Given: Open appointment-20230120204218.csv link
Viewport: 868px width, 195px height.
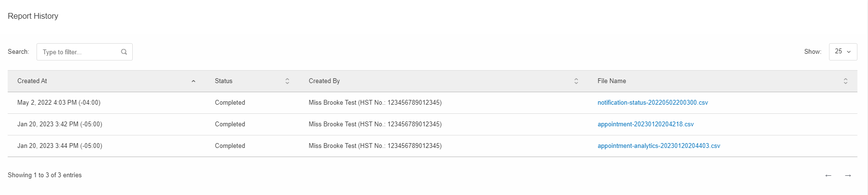Looking at the screenshot, I should point(645,124).
